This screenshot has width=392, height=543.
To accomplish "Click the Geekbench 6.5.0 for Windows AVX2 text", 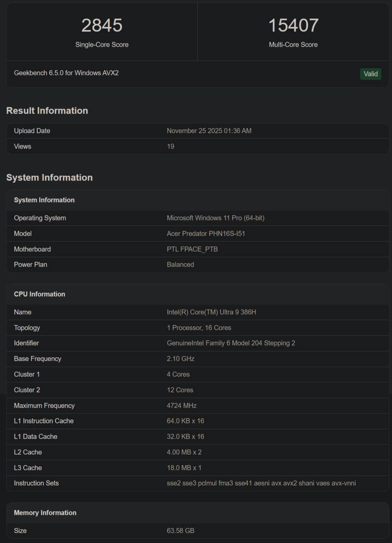I will 66,73.
